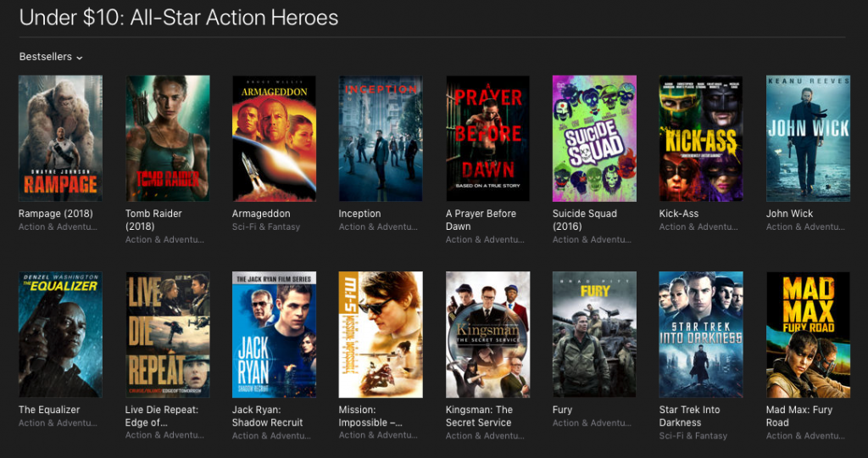The width and height of the screenshot is (868, 458).
Task: Open the Jack Ryan Shadow Recruit poster
Action: [274, 334]
